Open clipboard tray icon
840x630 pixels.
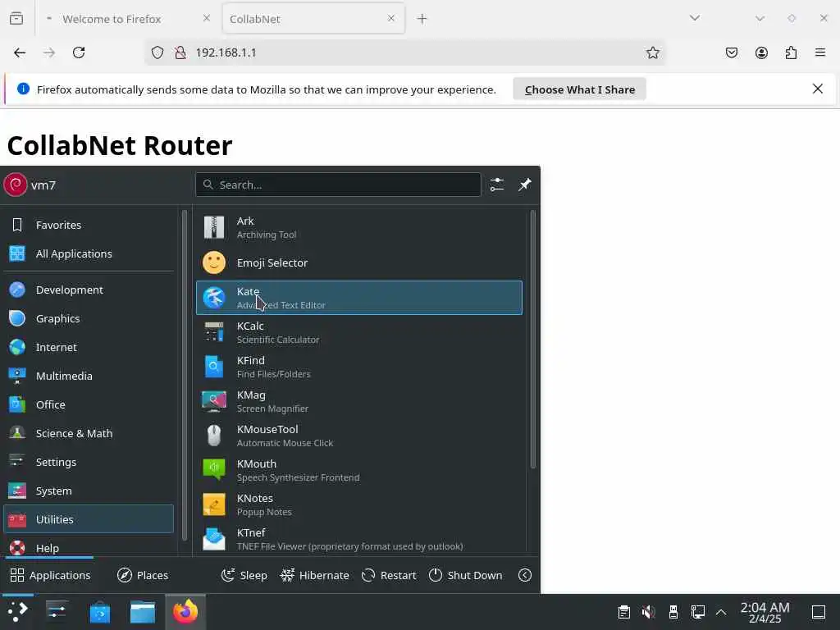pos(623,612)
